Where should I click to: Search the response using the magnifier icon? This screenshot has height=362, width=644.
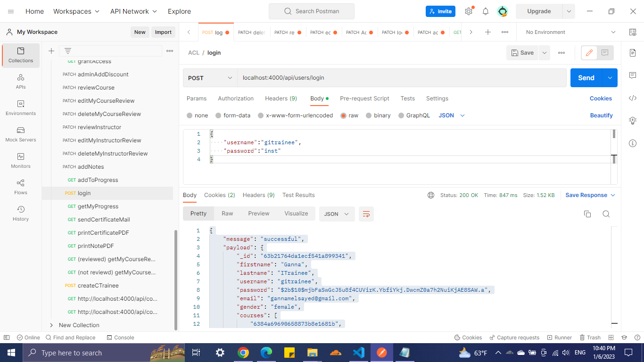tap(606, 214)
